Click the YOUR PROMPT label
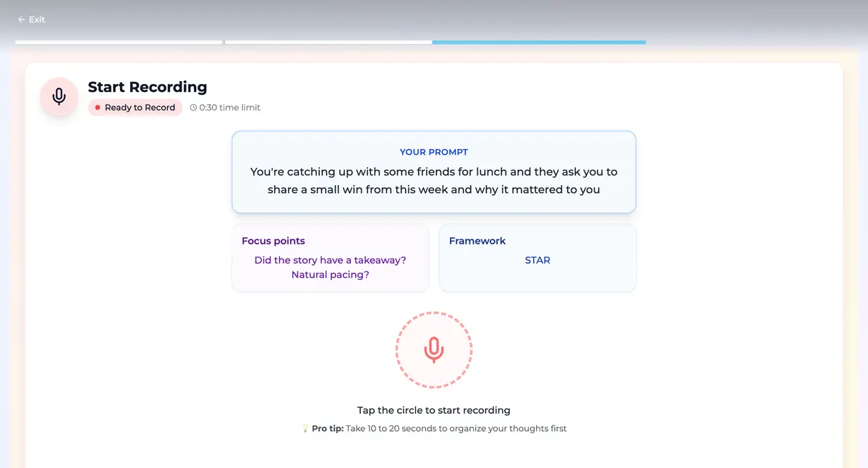Screen dimensions: 868x468 [434, 152]
